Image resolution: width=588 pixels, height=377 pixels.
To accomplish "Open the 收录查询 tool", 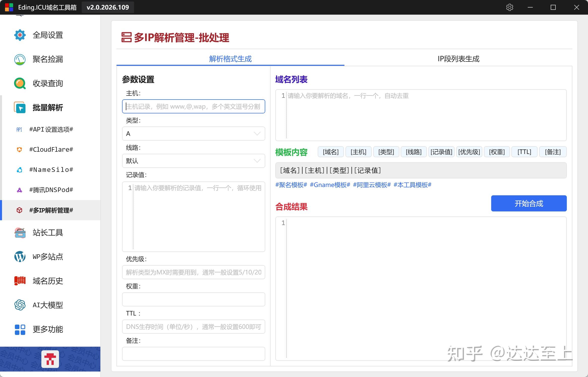I will pos(48,83).
